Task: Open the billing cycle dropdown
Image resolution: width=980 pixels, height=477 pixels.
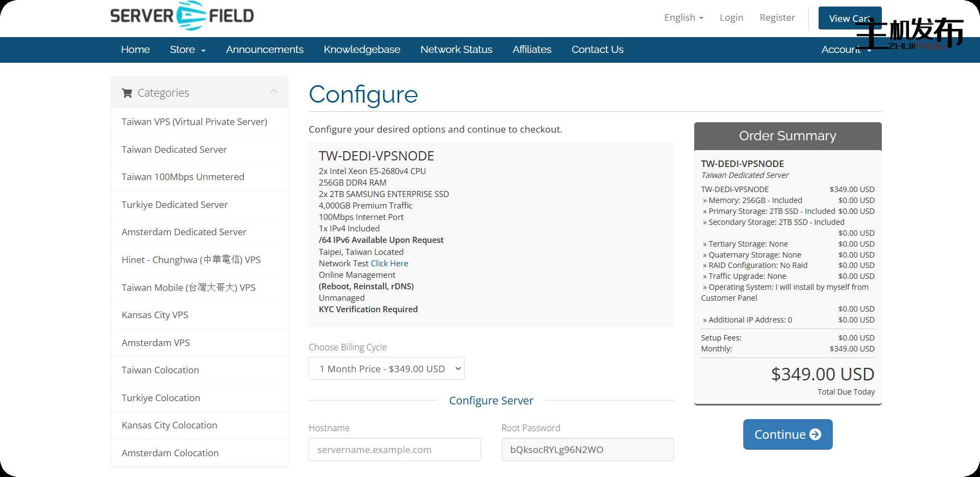Action: [386, 369]
